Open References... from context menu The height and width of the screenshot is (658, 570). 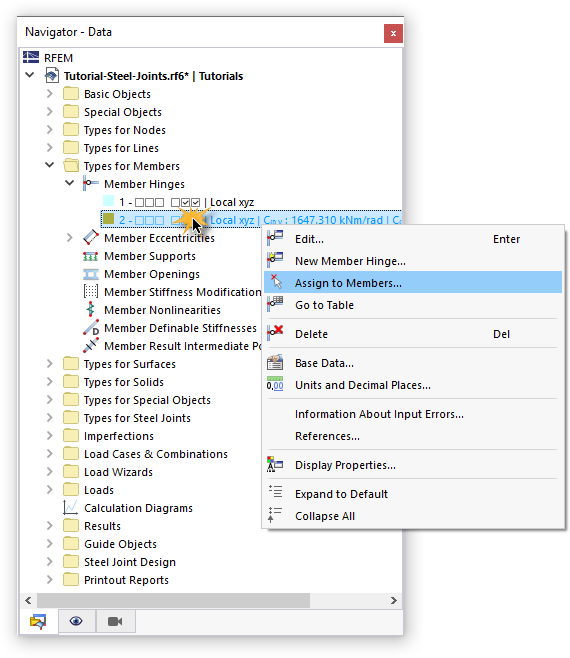coord(413,436)
